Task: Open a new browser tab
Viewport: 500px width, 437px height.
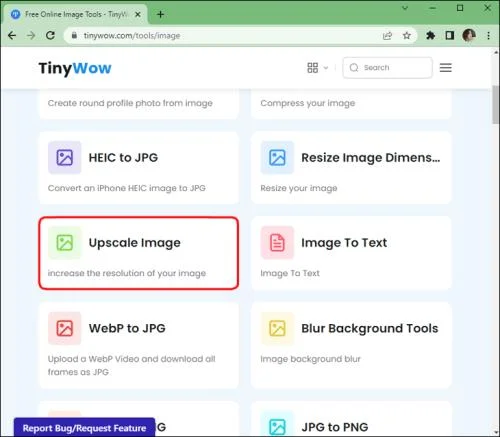Action: 160,14
